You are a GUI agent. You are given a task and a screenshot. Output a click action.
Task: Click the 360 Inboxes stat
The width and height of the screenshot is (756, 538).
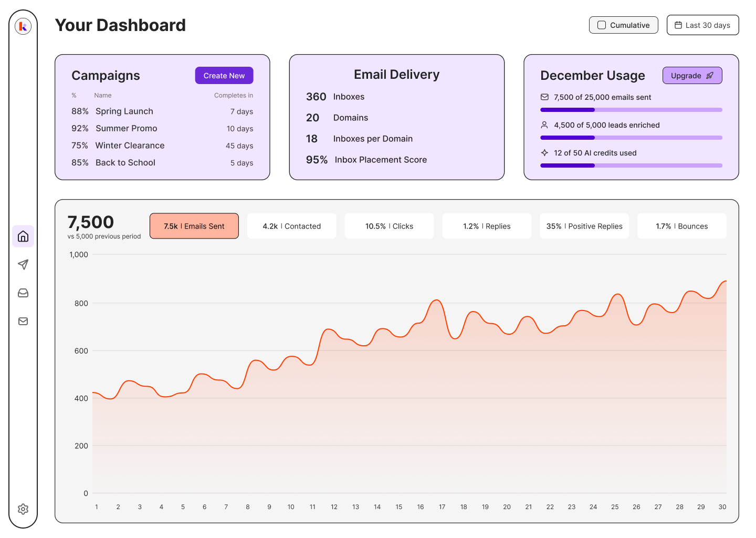point(335,97)
